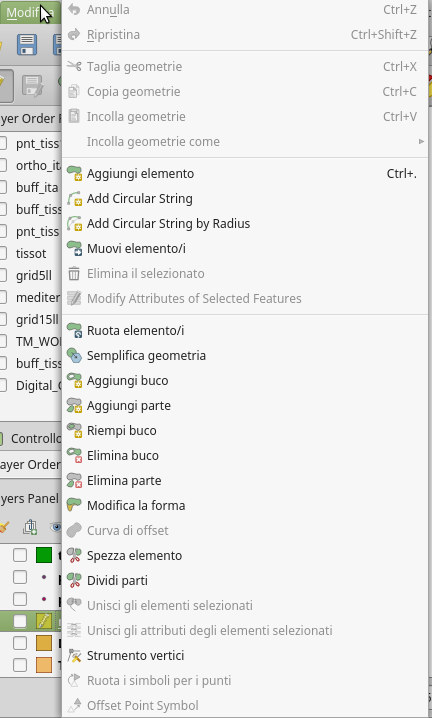Click the Aggiungi elemento icon

click(x=74, y=174)
